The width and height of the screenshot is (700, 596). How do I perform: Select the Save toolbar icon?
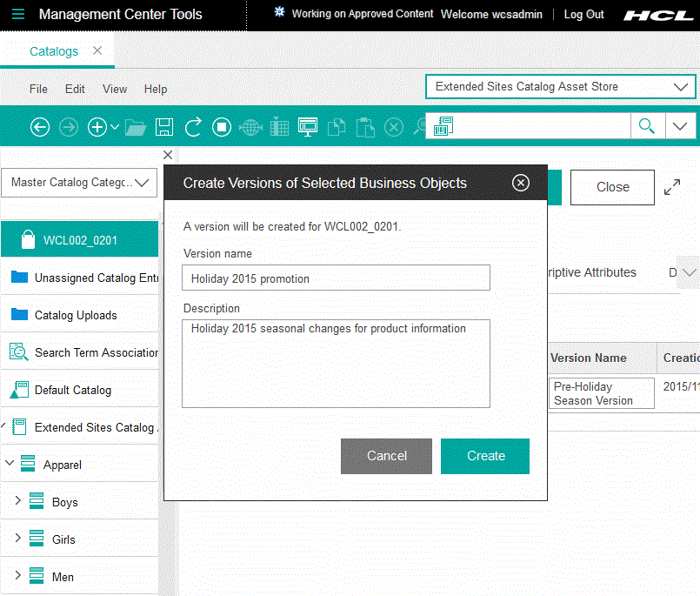pyautogui.click(x=164, y=127)
